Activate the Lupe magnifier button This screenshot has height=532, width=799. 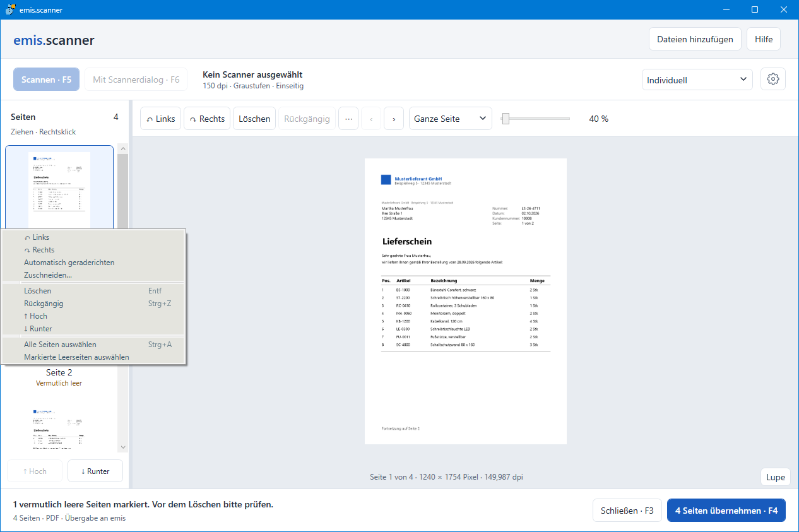[776, 477]
